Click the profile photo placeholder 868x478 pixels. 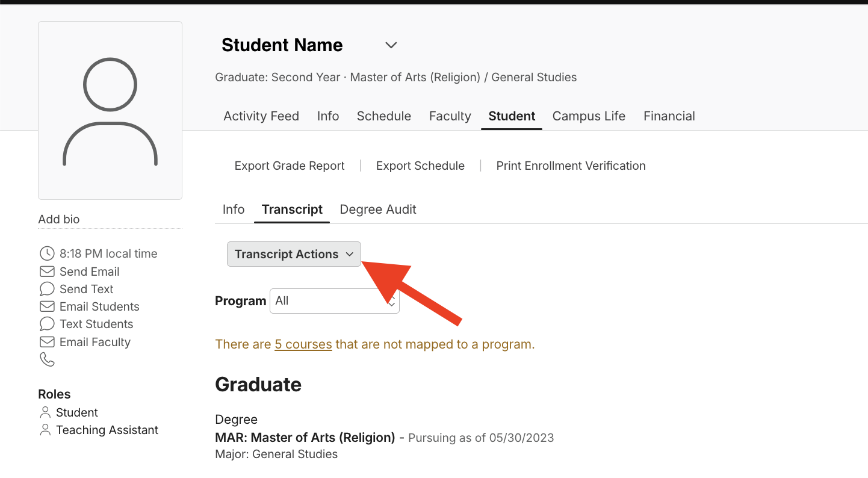coord(110,110)
